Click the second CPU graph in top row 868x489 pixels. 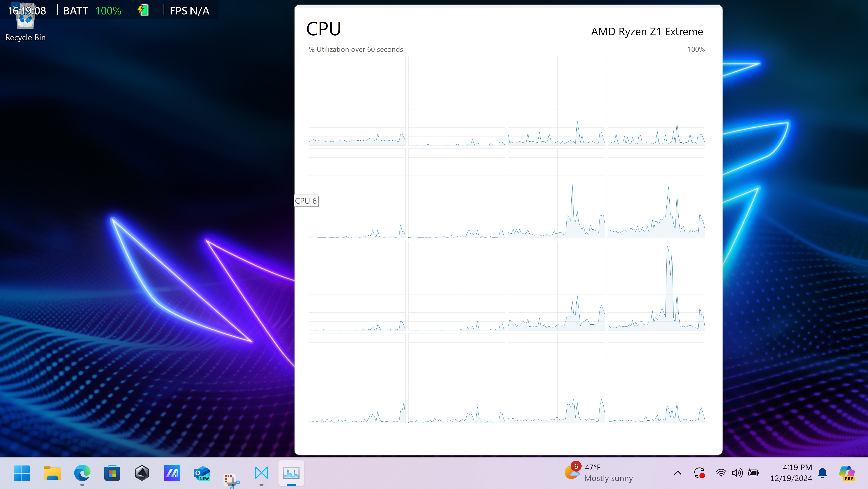coord(457,101)
